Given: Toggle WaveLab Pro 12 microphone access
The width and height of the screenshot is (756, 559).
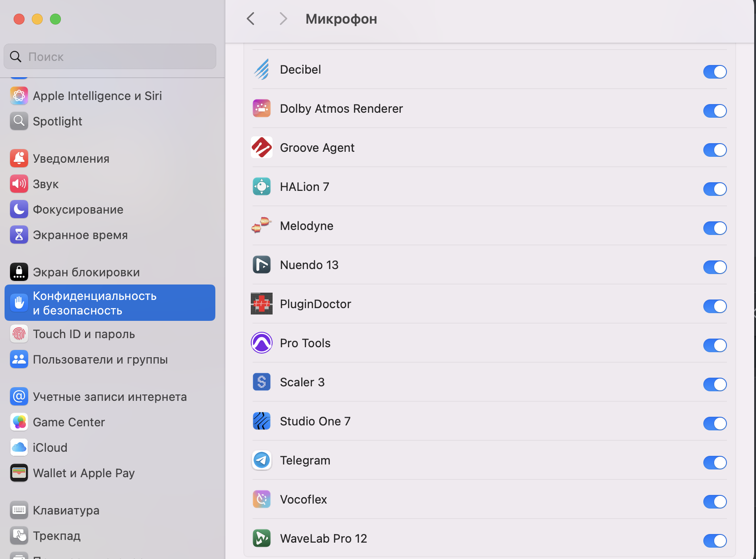Looking at the screenshot, I should [715, 541].
